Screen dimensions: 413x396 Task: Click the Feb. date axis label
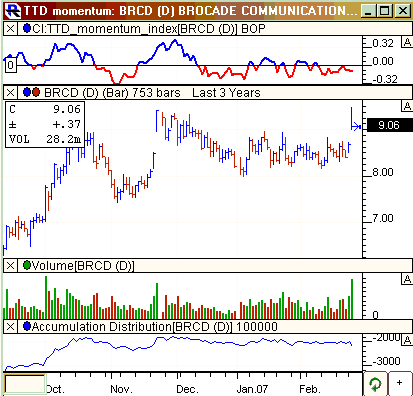310,389
